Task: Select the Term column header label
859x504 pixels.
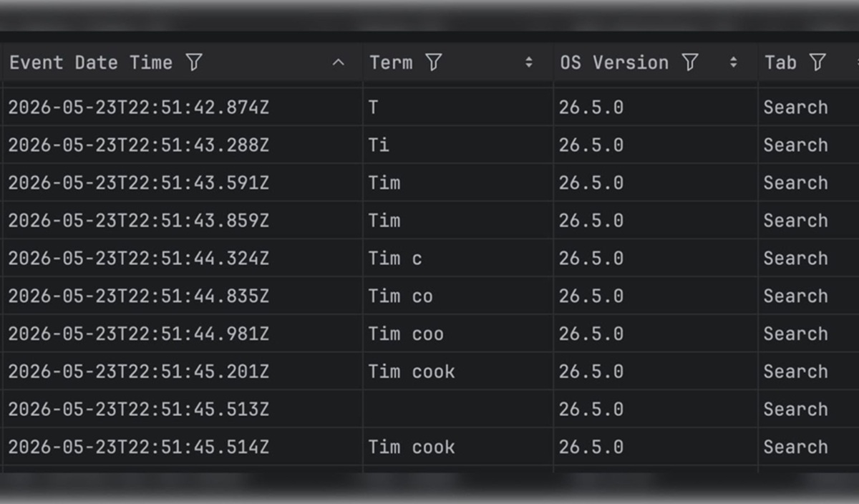Action: 391,63
